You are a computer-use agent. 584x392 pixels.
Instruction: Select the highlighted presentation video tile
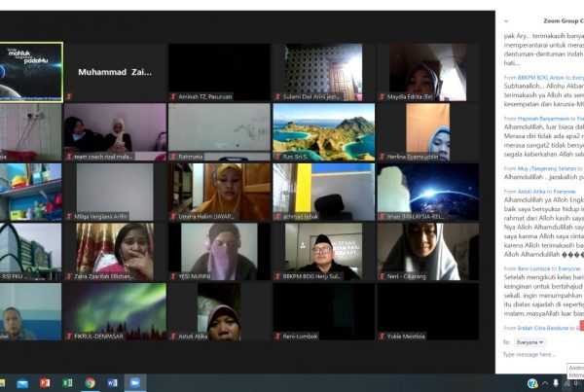31,71
